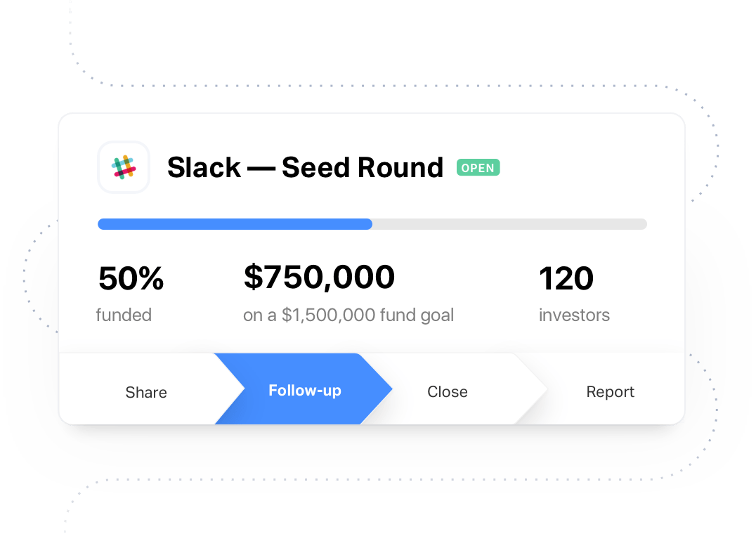Click the 'Seed Round' words in heading
756x534 pixels.
(x=362, y=167)
